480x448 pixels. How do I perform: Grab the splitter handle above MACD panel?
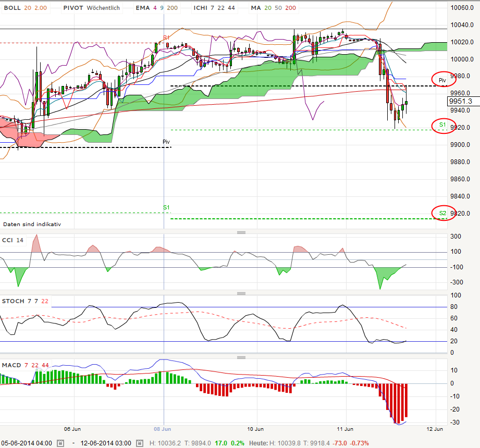tap(241, 357)
